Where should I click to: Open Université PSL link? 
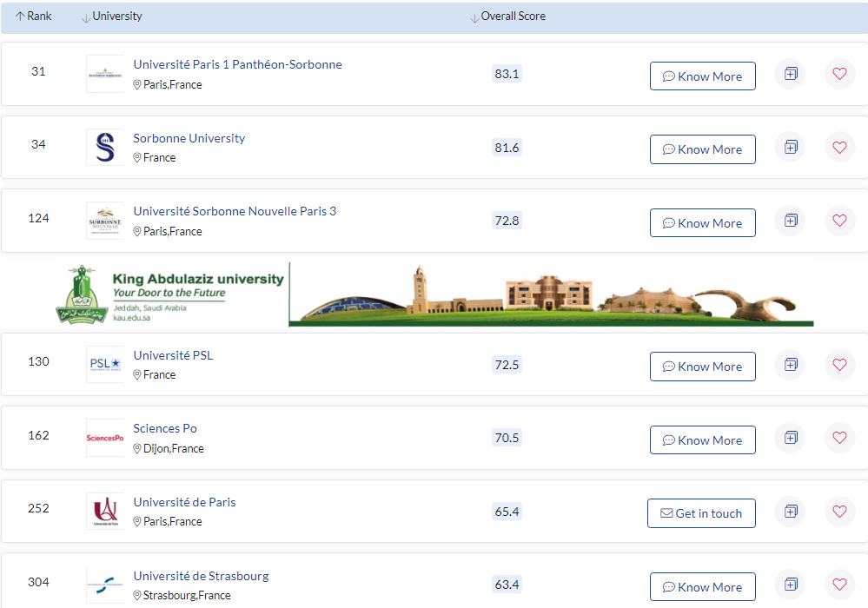tap(173, 355)
